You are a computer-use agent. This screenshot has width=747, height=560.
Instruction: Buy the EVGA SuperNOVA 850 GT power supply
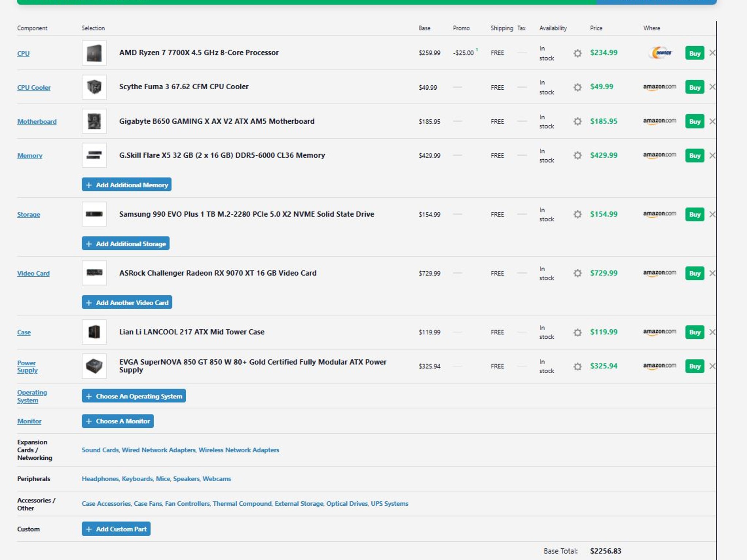pos(694,366)
